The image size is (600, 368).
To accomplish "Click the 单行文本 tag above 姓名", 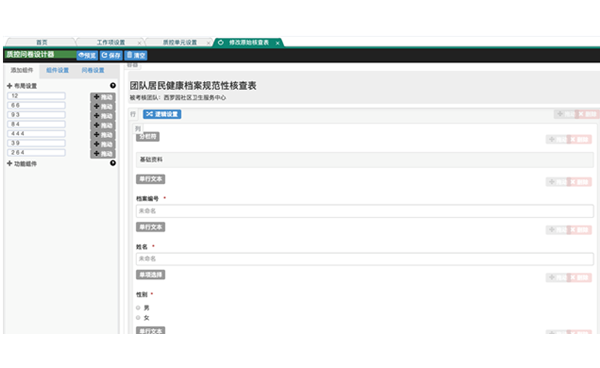I will pyautogui.click(x=150, y=227).
